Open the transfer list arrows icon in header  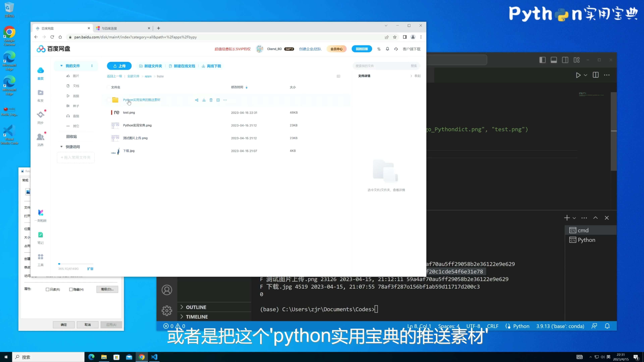pos(379,49)
